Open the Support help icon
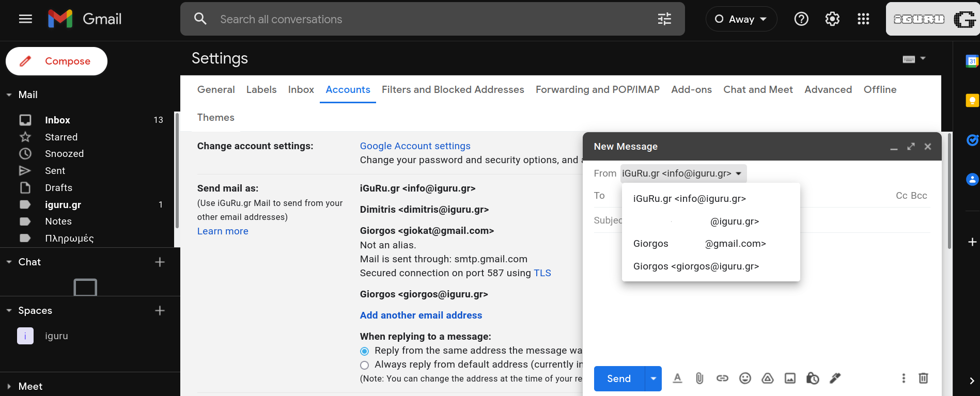 pos(801,19)
